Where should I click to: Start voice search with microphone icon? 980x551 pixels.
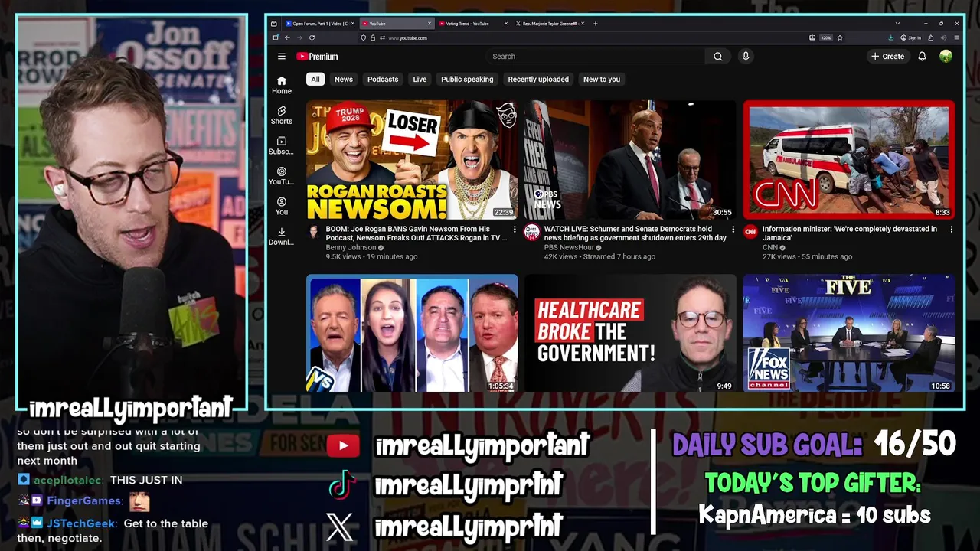point(746,57)
